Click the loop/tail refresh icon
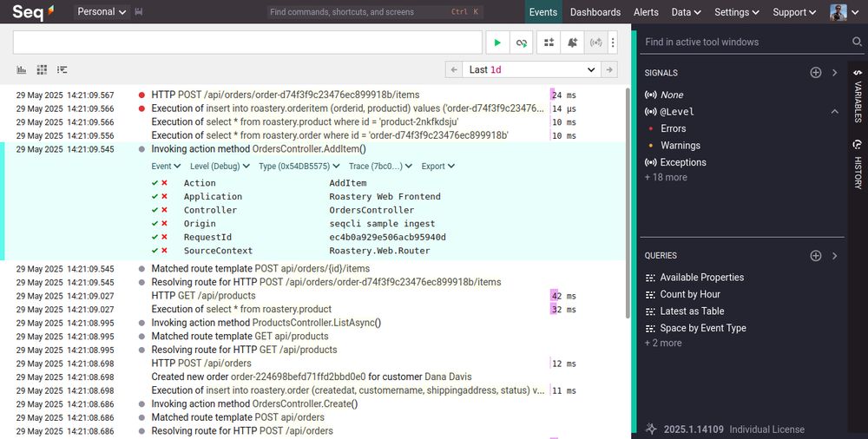 pos(522,43)
